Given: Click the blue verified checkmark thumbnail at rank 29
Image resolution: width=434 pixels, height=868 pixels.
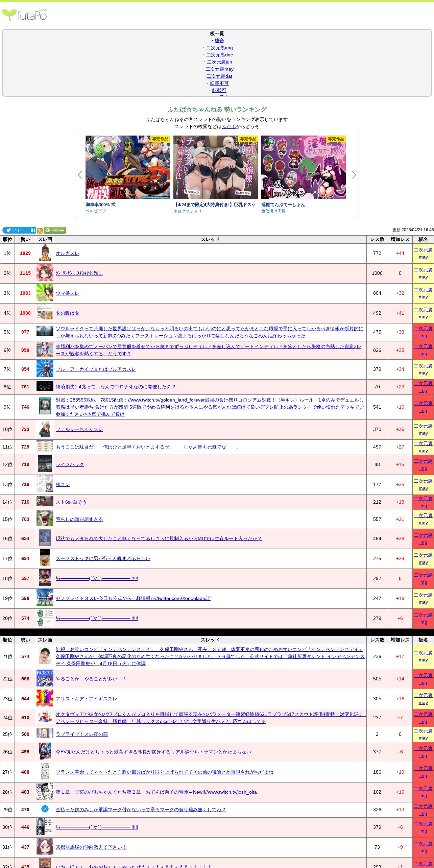Looking at the screenshot, I should pyautogui.click(x=45, y=809).
